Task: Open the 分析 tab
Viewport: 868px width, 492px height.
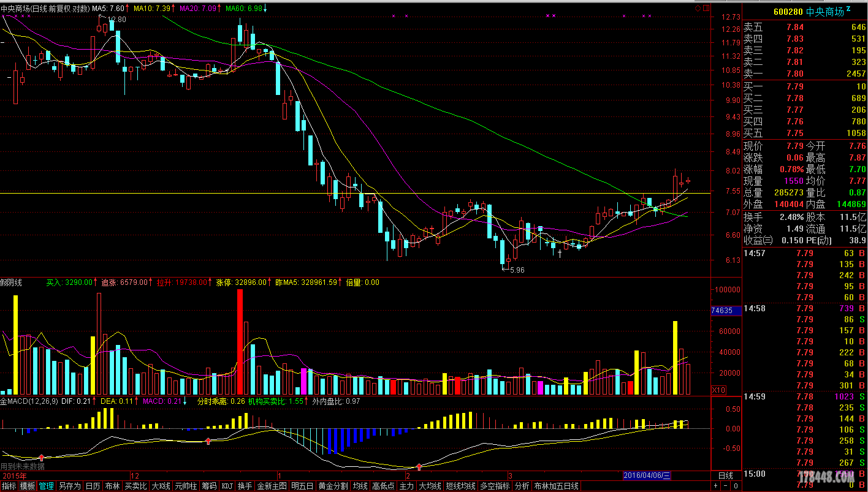Action: click(x=522, y=486)
